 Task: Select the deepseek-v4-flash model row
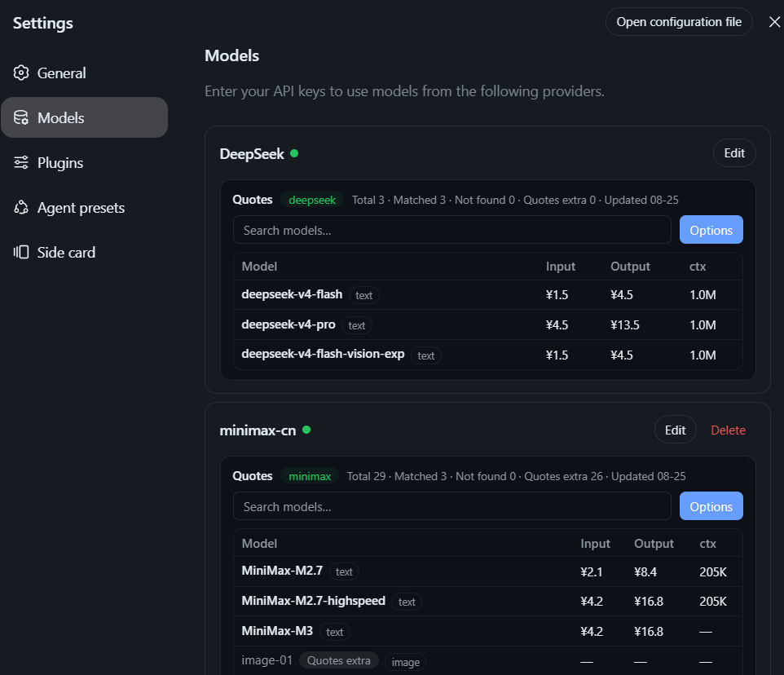488,295
